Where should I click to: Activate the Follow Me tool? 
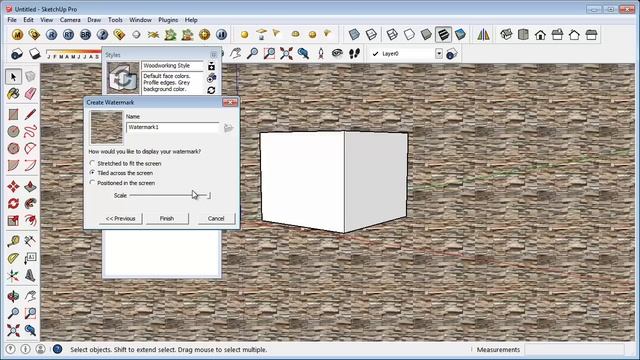pyautogui.click(x=30, y=203)
